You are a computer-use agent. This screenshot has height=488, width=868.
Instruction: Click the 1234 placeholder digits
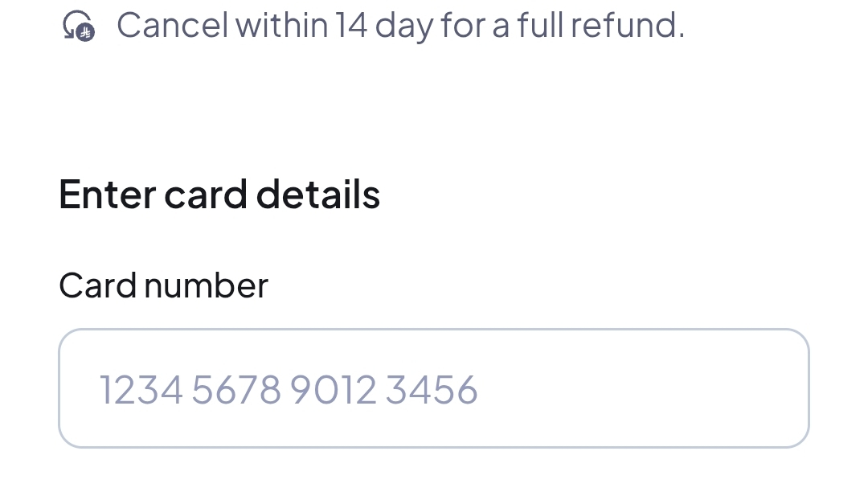pyautogui.click(x=140, y=389)
